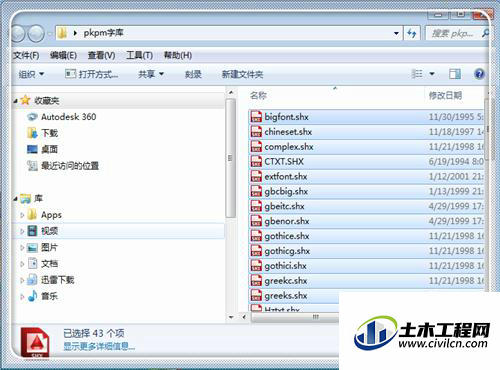500x370 pixels.
Task: Click the Music (音乐) library icon
Action: click(x=32, y=296)
